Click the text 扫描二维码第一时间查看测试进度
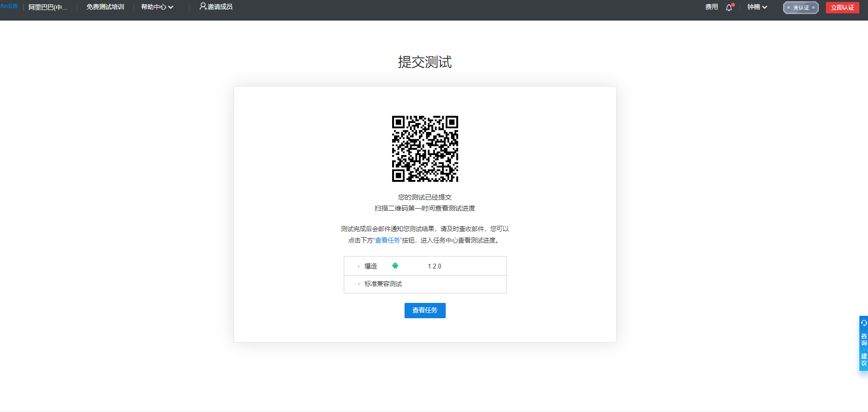Viewport: 868px width, 412px height. pyautogui.click(x=425, y=208)
